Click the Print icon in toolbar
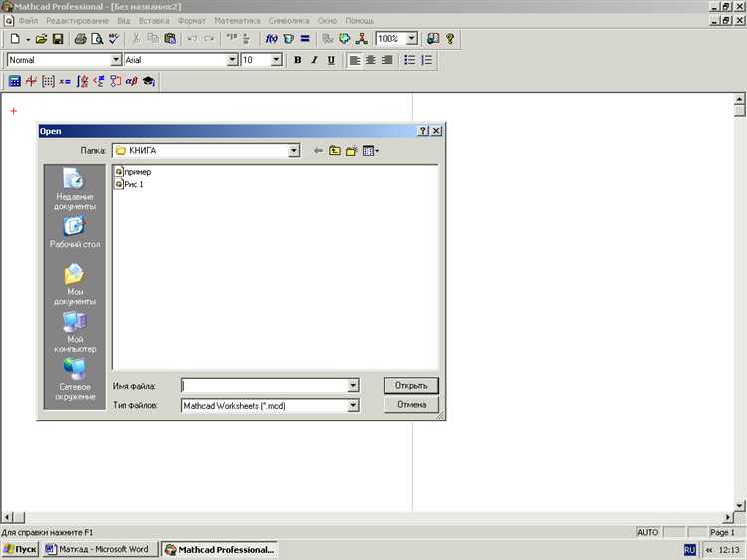The image size is (747, 560). (80, 39)
